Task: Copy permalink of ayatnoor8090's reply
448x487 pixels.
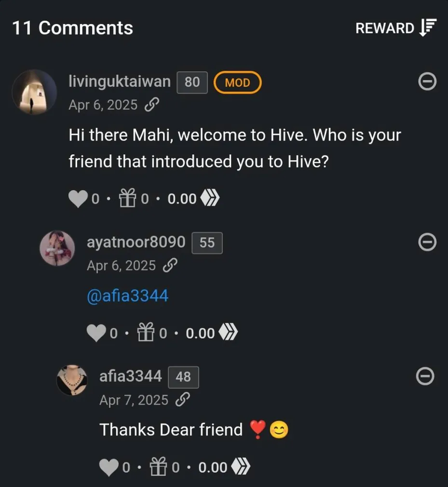Action: coord(170,265)
